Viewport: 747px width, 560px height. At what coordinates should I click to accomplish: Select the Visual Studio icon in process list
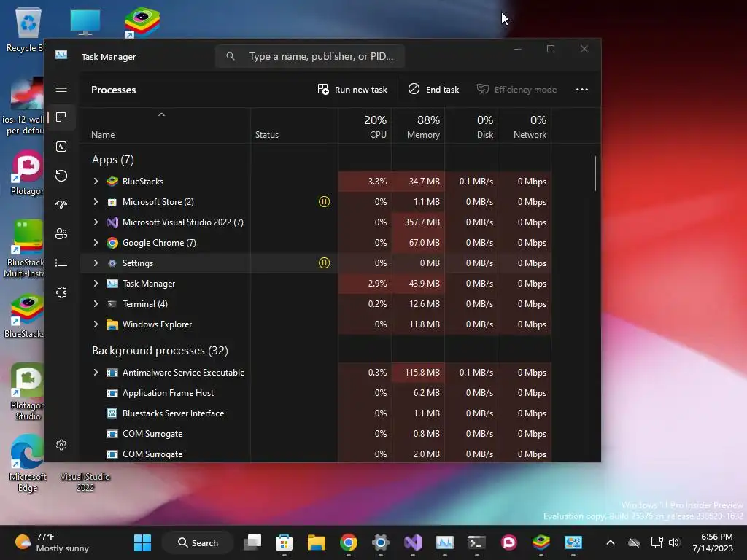pyautogui.click(x=112, y=222)
